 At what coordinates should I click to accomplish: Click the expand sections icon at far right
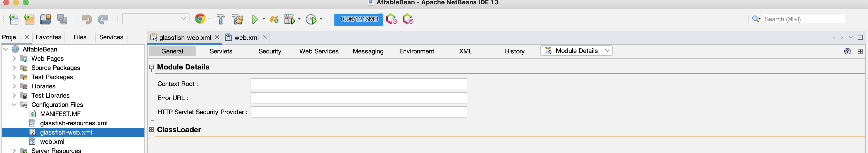coord(860,51)
